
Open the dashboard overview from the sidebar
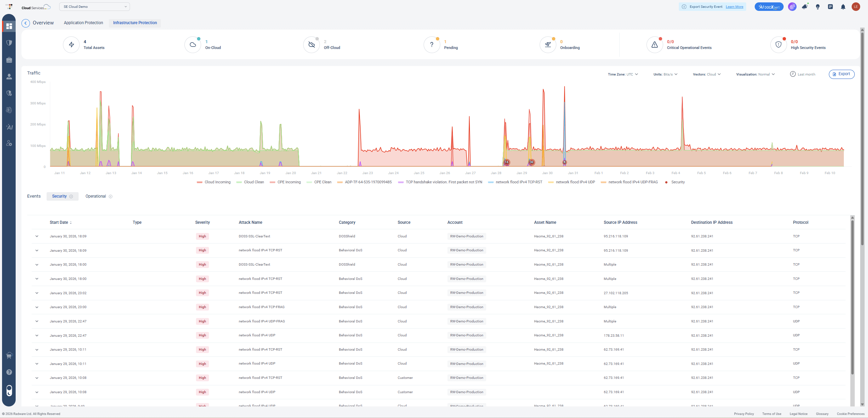click(9, 26)
